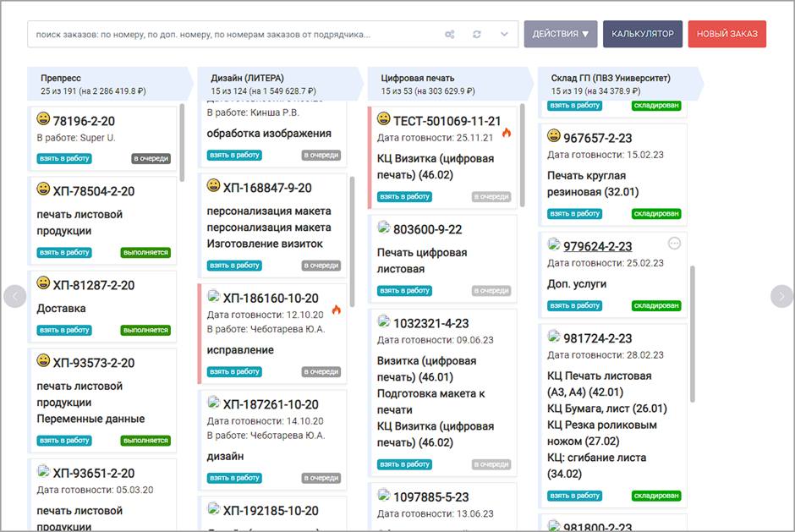Select the Цифровая печать column header

pos(450,85)
